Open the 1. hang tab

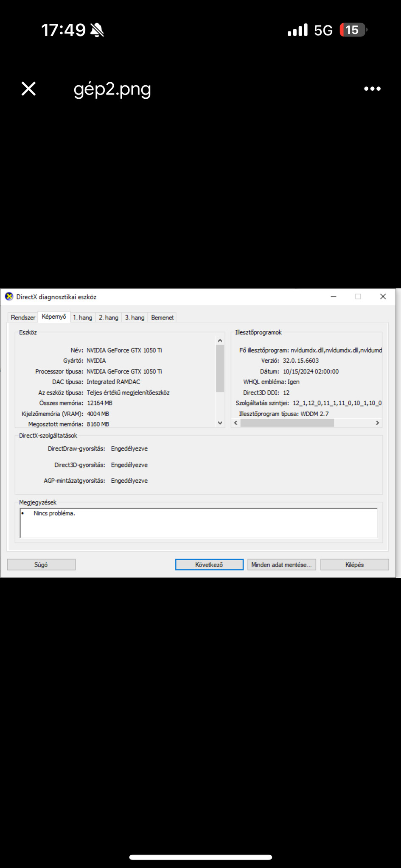point(82,317)
